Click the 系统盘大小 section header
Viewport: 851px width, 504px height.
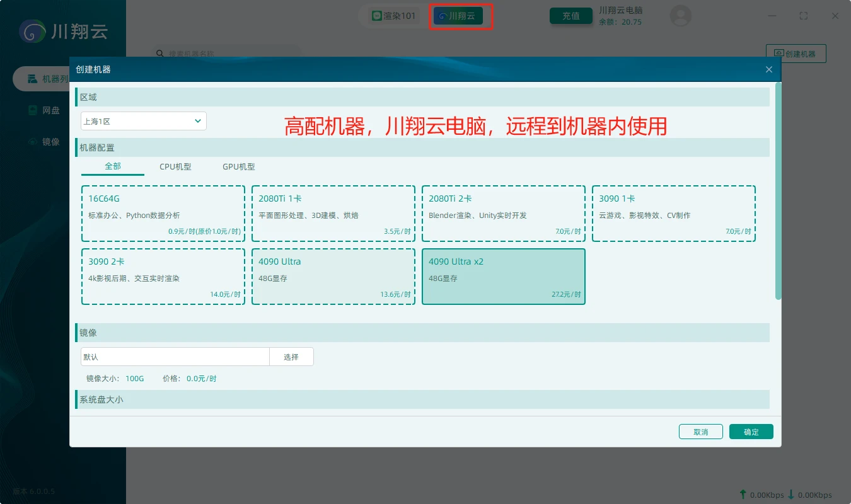422,399
